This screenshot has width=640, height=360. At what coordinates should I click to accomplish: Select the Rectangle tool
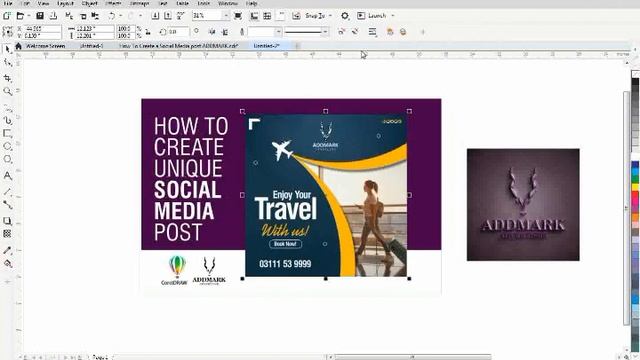click(x=7, y=133)
